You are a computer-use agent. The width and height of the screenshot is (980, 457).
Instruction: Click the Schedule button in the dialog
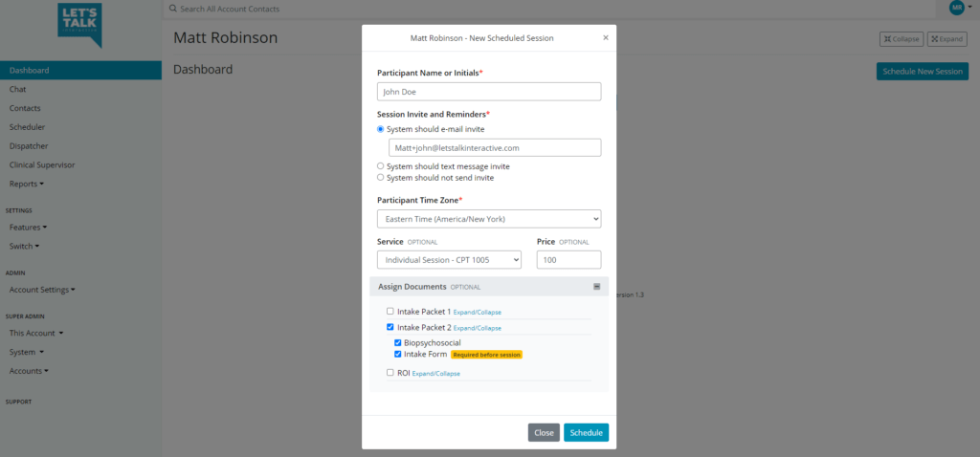coord(587,433)
